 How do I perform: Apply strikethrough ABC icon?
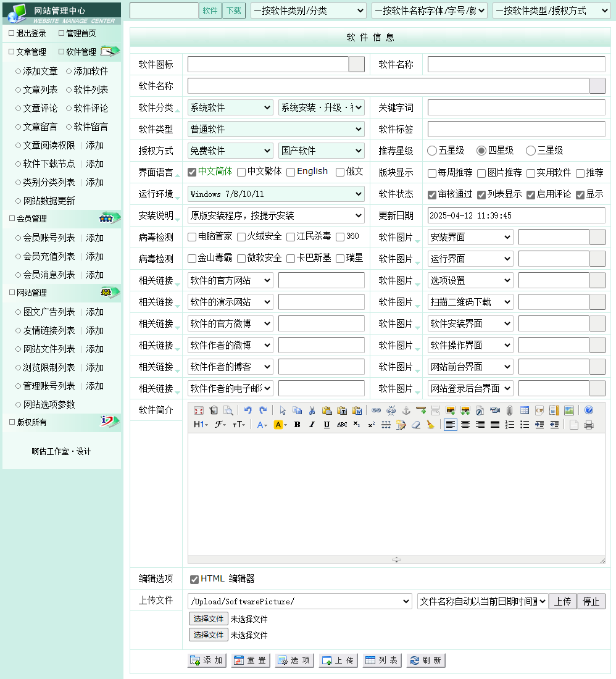pos(342,425)
